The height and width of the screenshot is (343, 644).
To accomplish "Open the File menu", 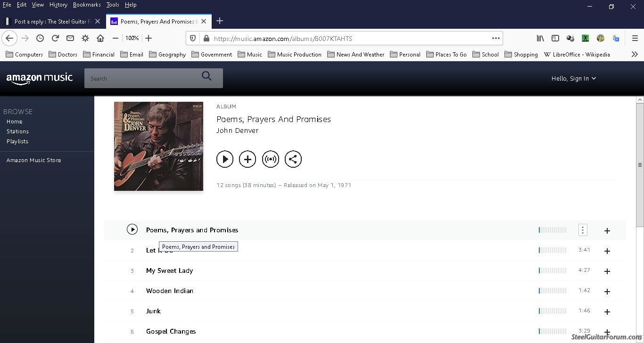I will point(7,5).
